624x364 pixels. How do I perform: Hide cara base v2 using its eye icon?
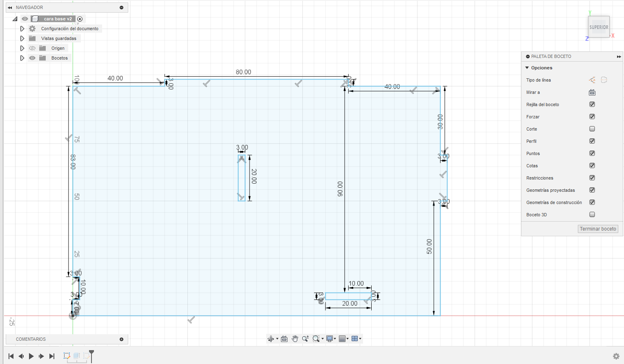[x=25, y=19]
